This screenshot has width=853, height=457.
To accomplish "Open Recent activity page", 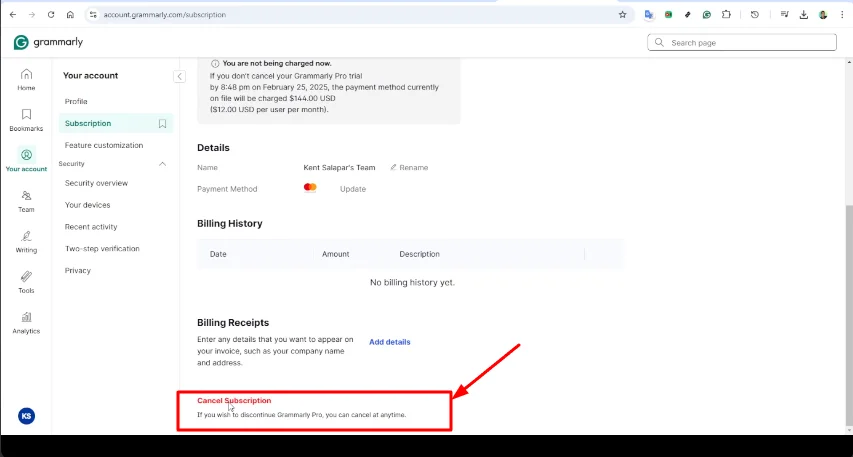I will coord(91,227).
